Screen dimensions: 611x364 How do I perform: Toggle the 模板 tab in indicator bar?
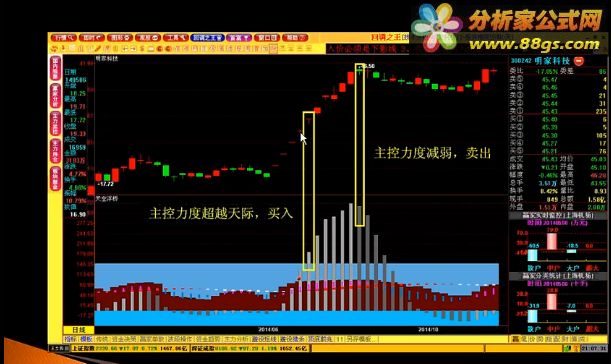87,339
